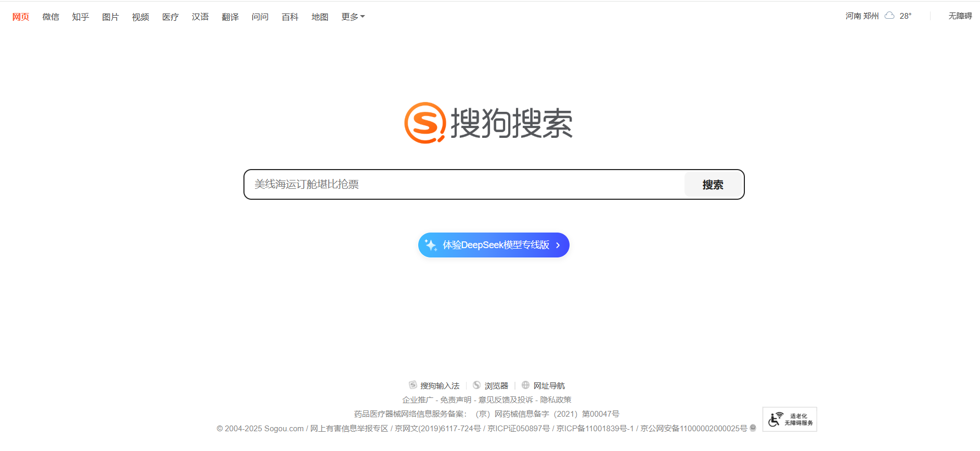
Task: Focus the search input field
Action: point(466,184)
